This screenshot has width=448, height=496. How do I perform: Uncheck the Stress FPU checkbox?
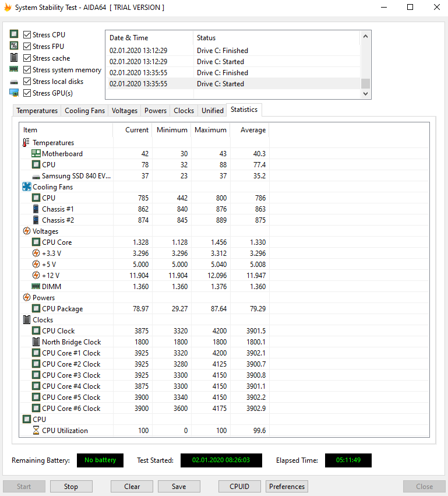(x=27, y=46)
